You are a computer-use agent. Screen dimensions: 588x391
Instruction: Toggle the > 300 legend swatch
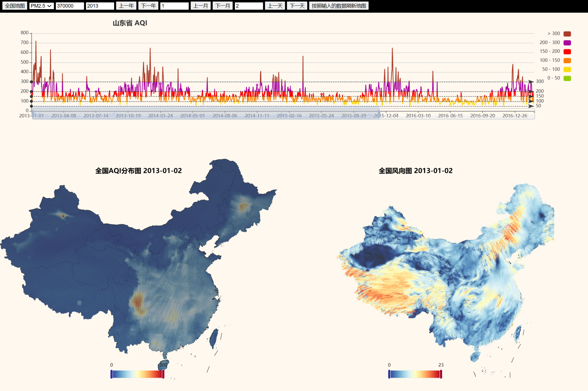click(x=567, y=34)
